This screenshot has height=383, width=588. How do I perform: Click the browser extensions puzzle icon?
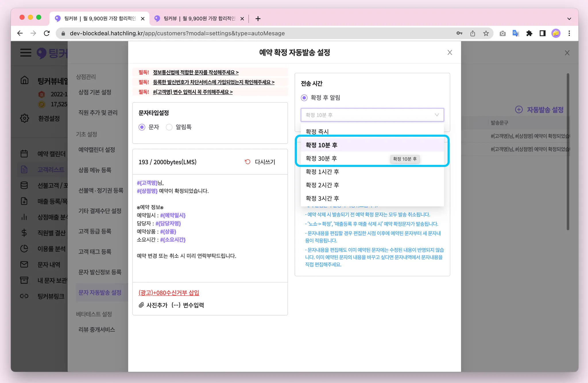(529, 33)
